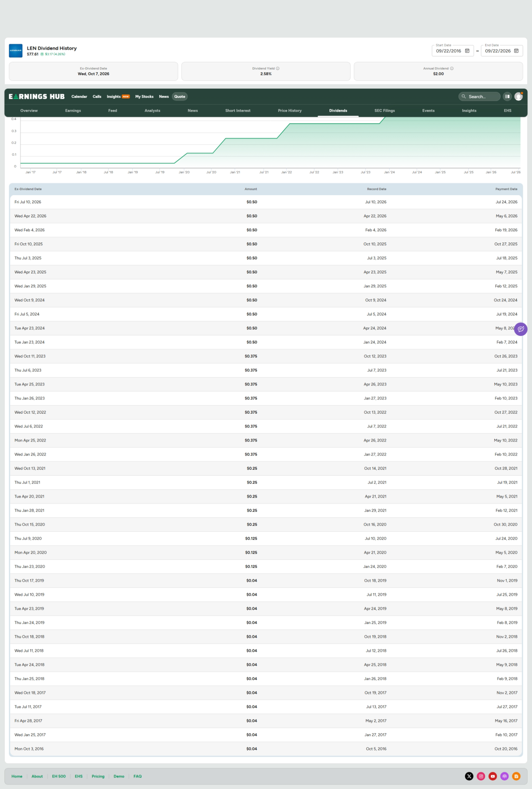
Task: Switch to the Short Interest tab
Action: [238, 111]
